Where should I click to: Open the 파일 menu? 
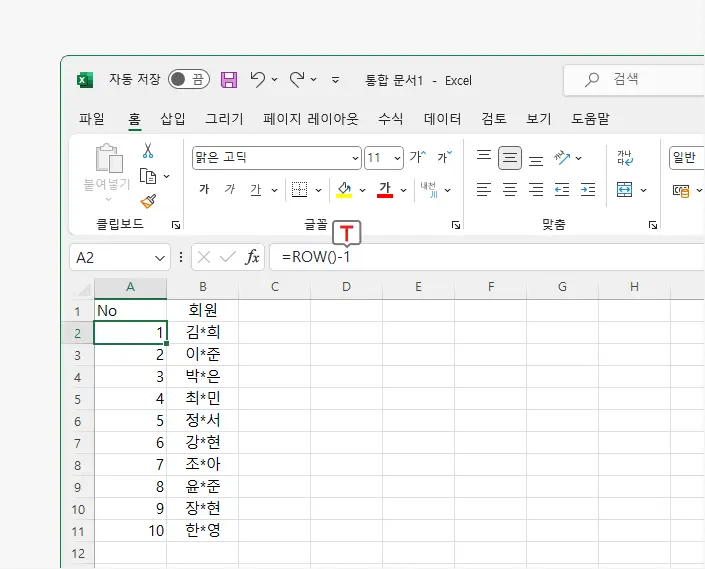(92, 119)
